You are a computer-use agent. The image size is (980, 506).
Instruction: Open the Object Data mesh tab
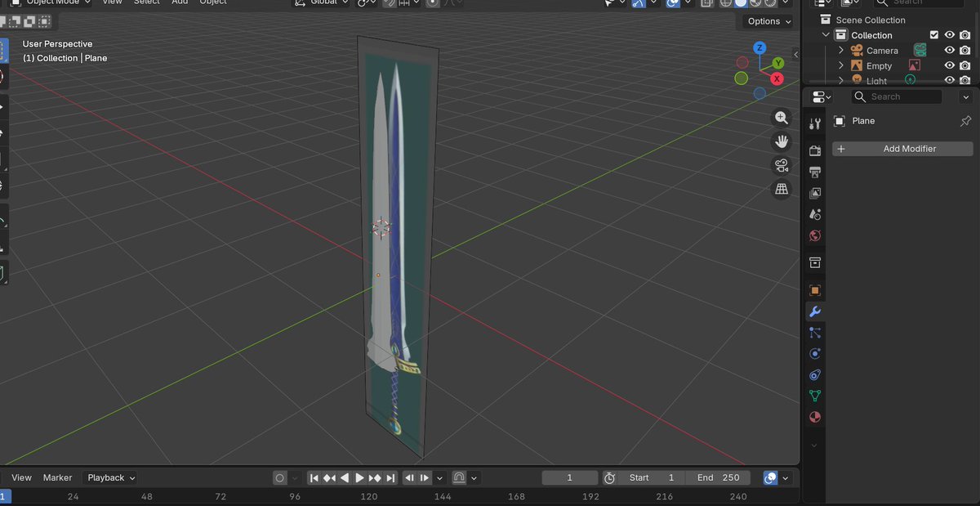point(814,396)
